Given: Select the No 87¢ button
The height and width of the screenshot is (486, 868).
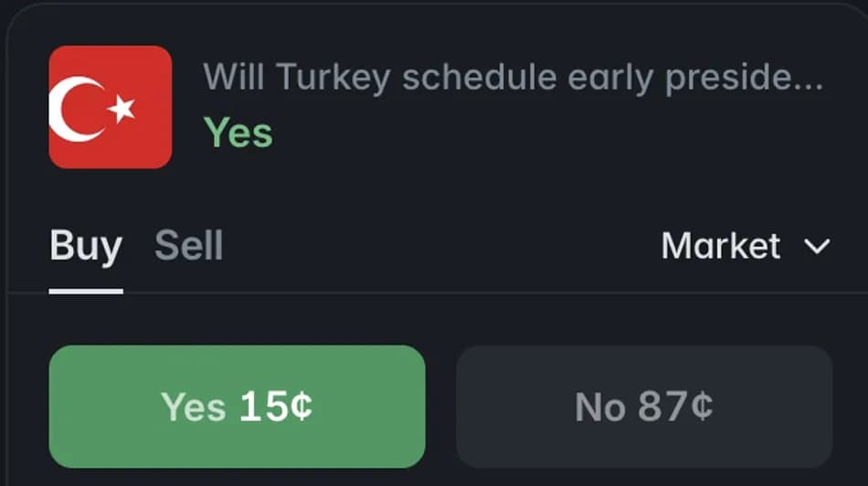Looking at the screenshot, I should tap(644, 407).
